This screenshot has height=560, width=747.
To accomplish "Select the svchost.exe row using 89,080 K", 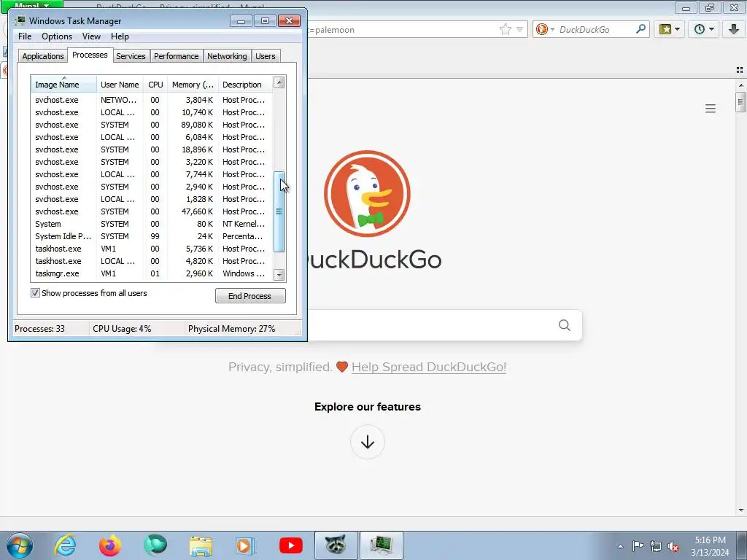I will tap(152, 125).
